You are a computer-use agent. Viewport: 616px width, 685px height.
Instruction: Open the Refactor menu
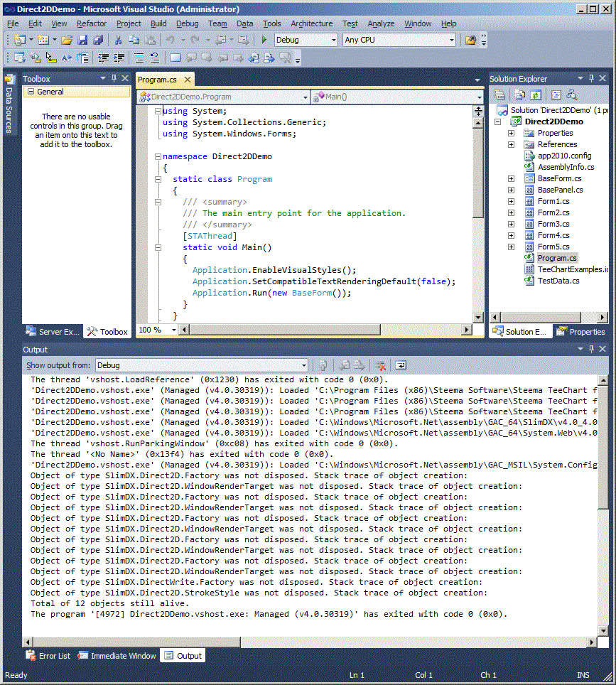(92, 23)
